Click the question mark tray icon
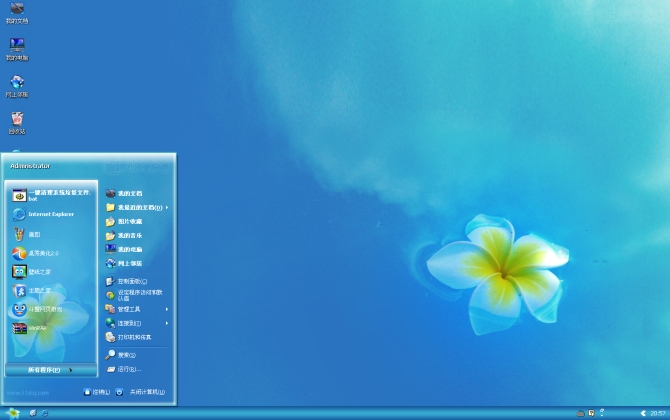Screen dimensions: 670x420 pos(591,413)
